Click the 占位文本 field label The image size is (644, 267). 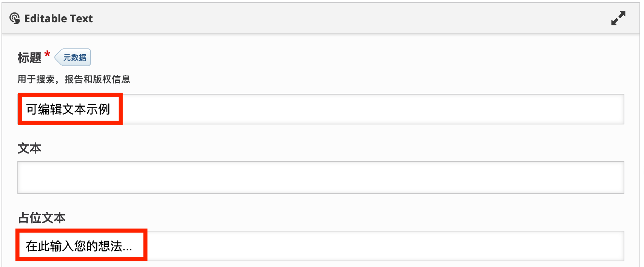click(x=42, y=218)
